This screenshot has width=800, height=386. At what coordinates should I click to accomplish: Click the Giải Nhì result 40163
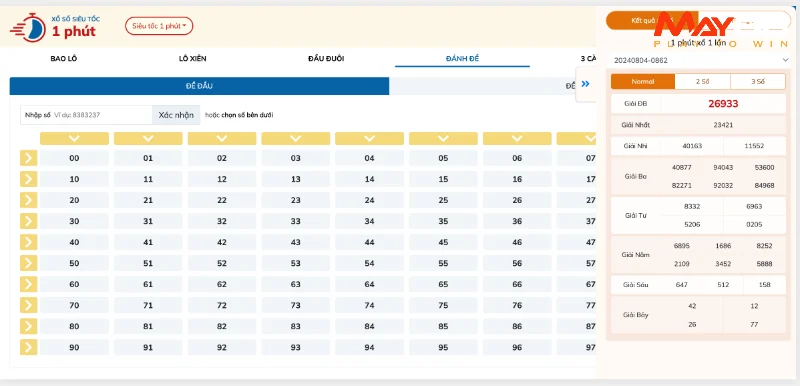(692, 146)
